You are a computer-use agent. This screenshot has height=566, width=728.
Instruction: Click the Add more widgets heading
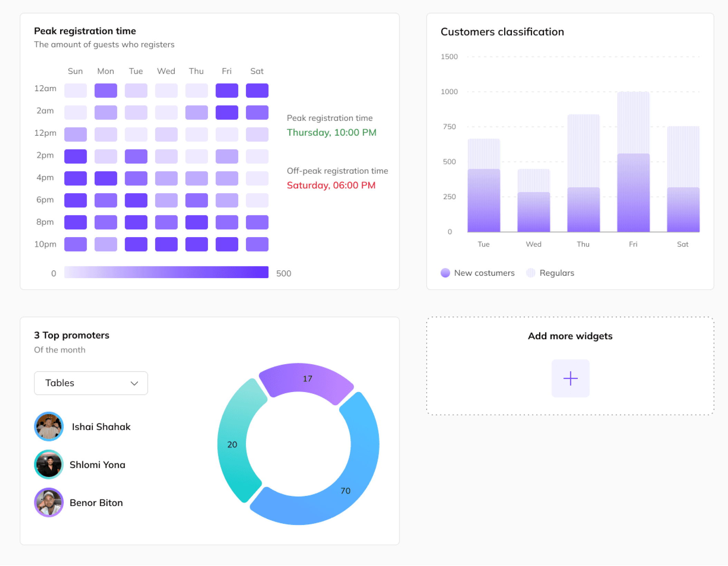coord(570,336)
